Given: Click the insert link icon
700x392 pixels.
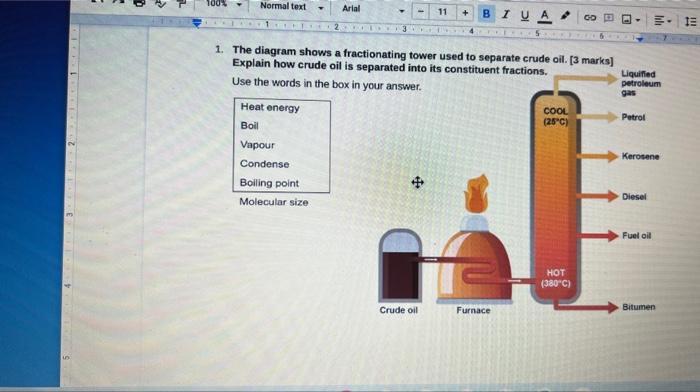Looking at the screenshot, I should pos(590,17).
